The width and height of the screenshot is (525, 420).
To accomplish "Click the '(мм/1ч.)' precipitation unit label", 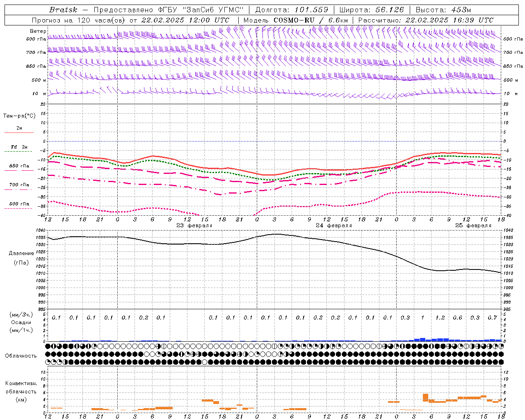I will (x=21, y=330).
